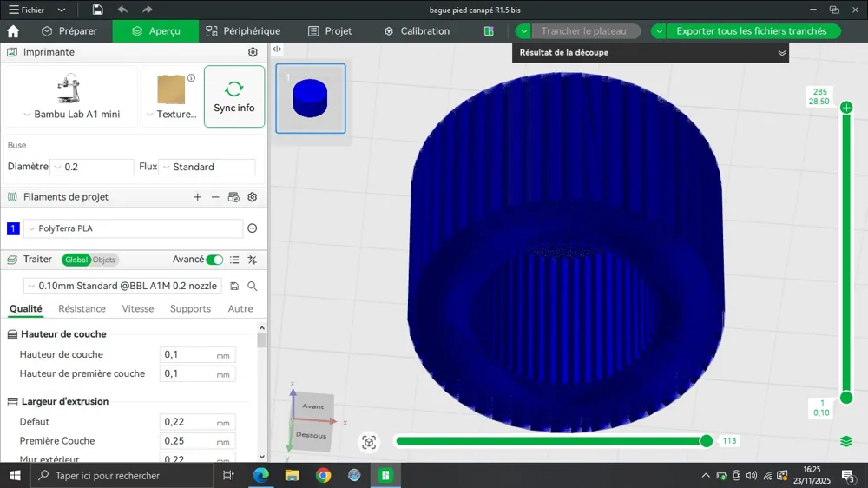The image size is (868, 488).
Task: Switch to the Préparer tab
Action: tap(69, 31)
